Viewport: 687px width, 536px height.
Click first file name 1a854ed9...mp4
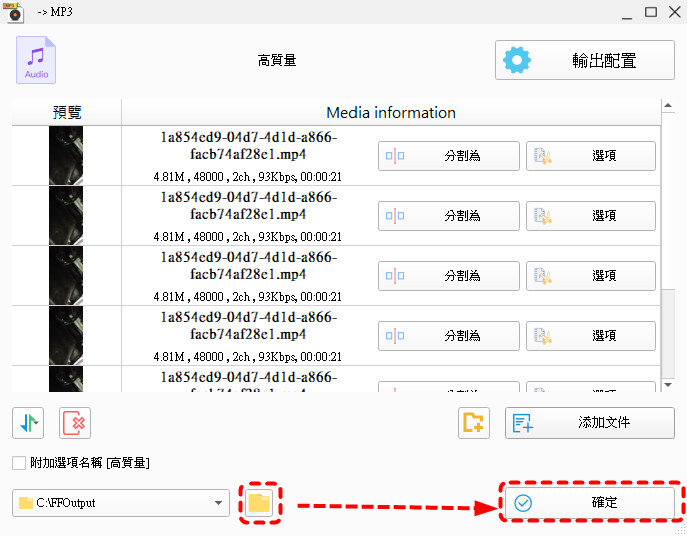coord(248,146)
